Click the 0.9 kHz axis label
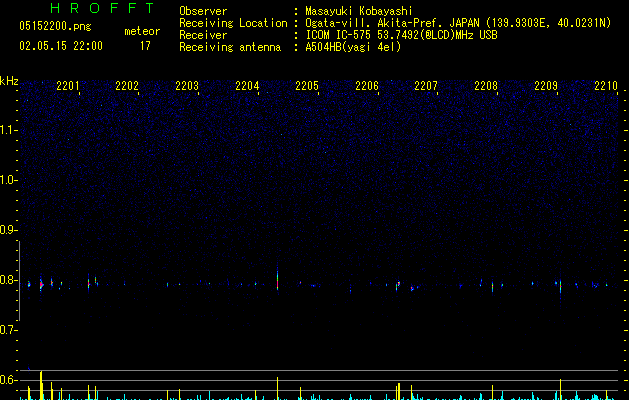This screenshot has width=629, height=400. pos(8,230)
